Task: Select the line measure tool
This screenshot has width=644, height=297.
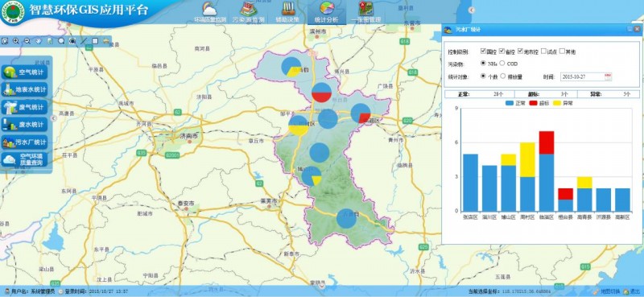Action: click(x=84, y=41)
